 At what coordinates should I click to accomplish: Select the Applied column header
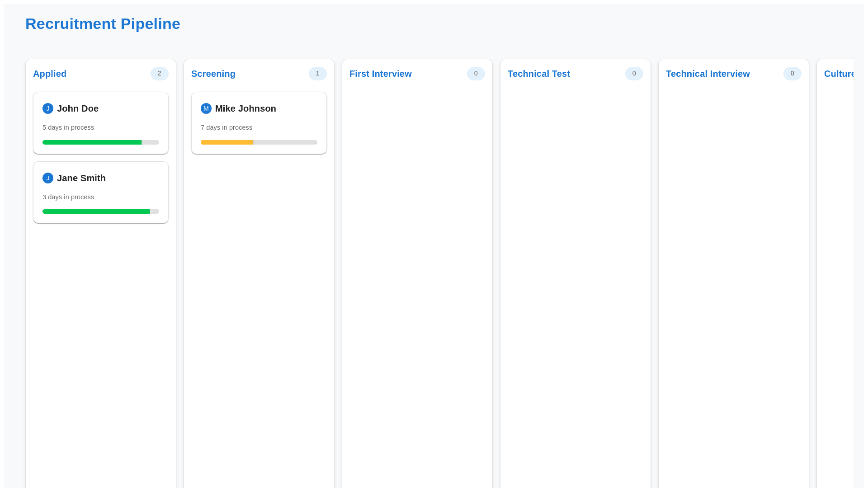[x=50, y=74]
